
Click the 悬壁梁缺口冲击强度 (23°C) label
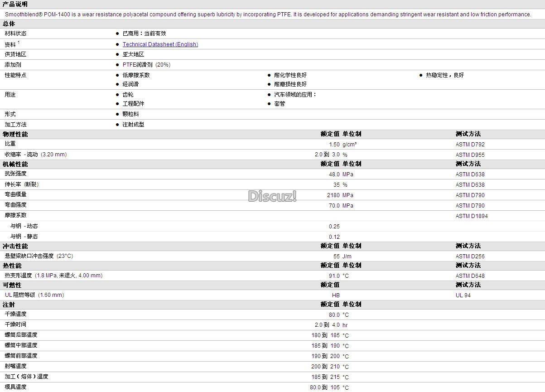click(x=39, y=256)
